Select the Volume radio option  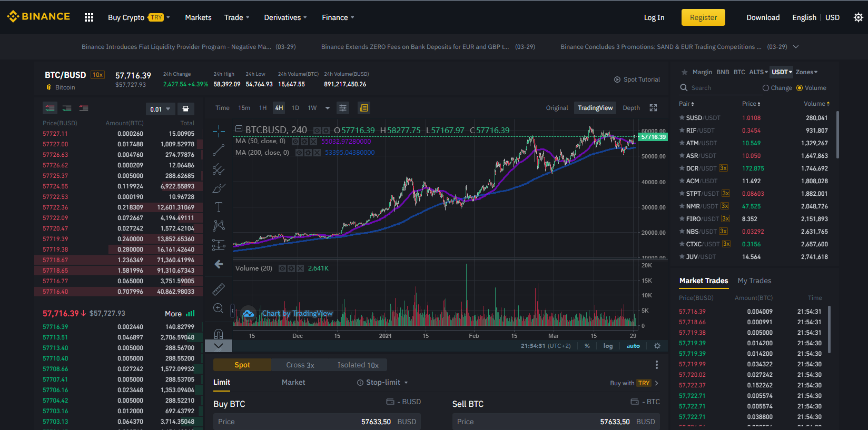pyautogui.click(x=811, y=88)
